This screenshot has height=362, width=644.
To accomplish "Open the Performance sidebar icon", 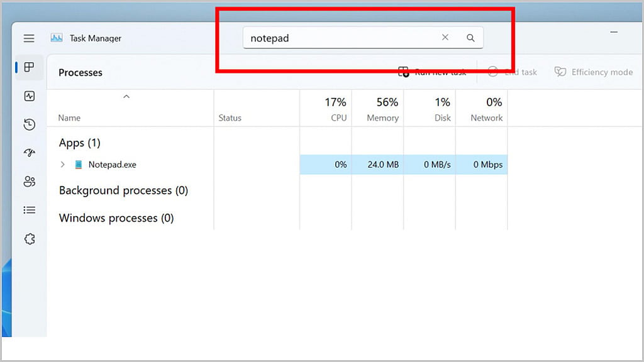I will coord(29,96).
